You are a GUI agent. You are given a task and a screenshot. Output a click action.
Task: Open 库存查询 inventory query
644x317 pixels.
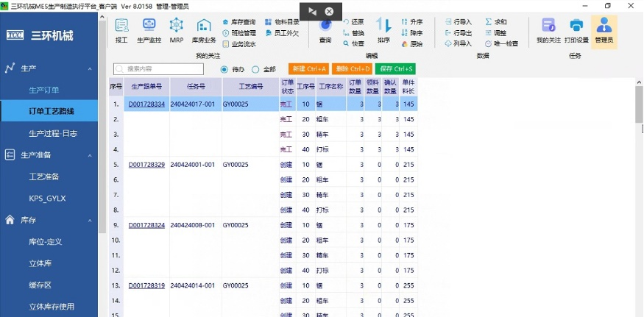[x=239, y=22]
